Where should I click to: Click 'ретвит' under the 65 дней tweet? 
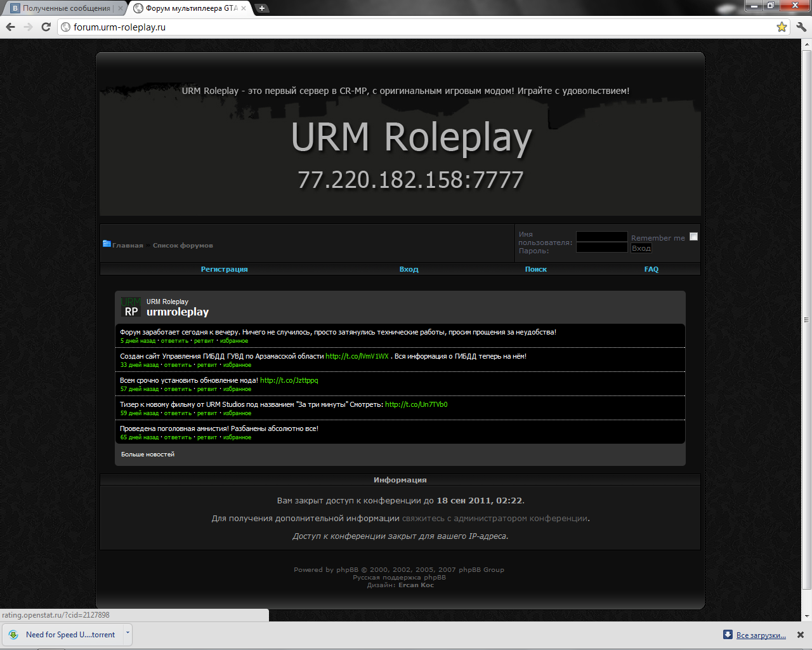click(207, 437)
